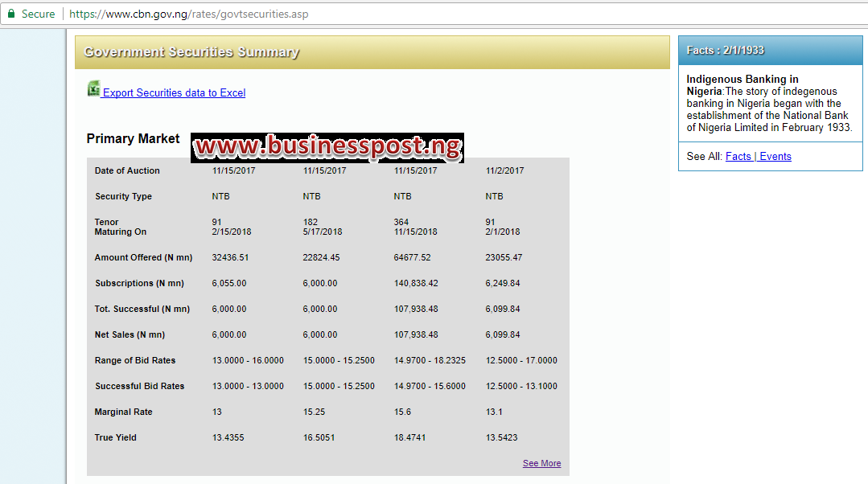The height and width of the screenshot is (484, 868).
Task: Select the Facts : 2/1/1933 panel header
Action: point(726,51)
